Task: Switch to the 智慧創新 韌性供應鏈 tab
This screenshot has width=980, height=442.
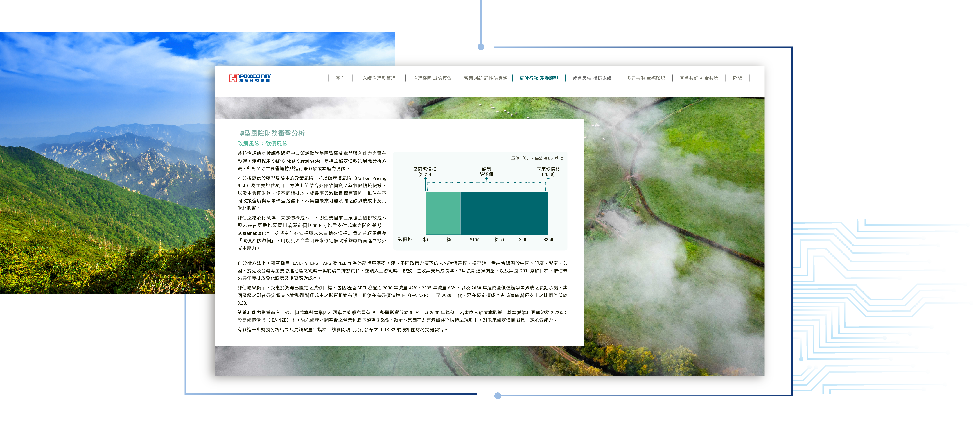Action: click(485, 78)
